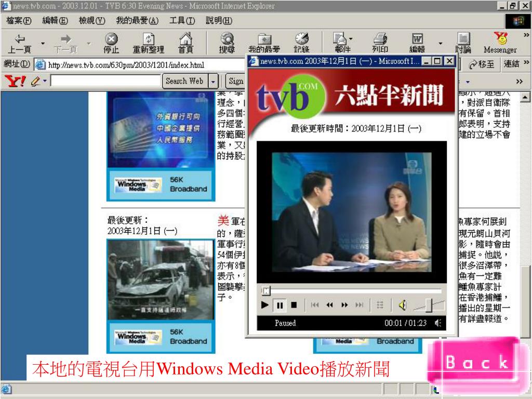Click the Windows logo throbber in menu bar
This screenshot has height=399, width=532.
[518, 21]
